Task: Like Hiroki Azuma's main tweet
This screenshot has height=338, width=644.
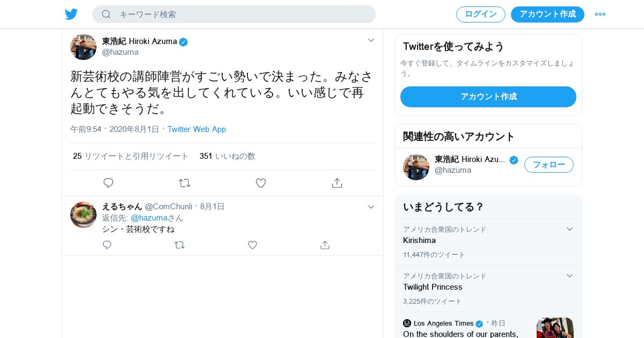Action: pyautogui.click(x=261, y=183)
